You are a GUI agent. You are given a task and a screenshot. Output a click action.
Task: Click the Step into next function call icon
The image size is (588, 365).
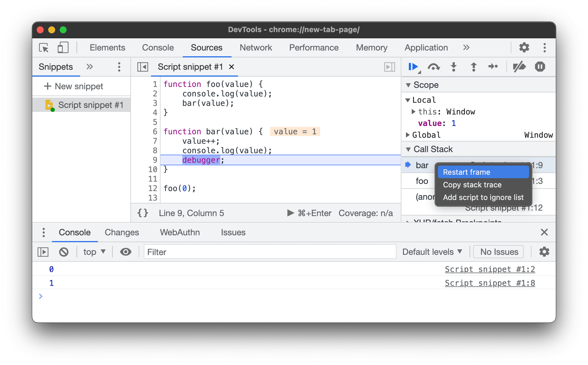tap(453, 67)
